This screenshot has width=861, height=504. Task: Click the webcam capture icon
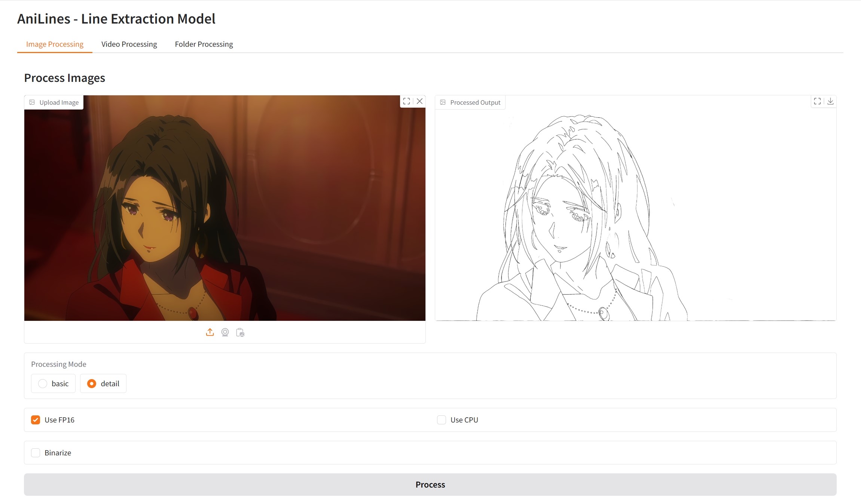(225, 332)
